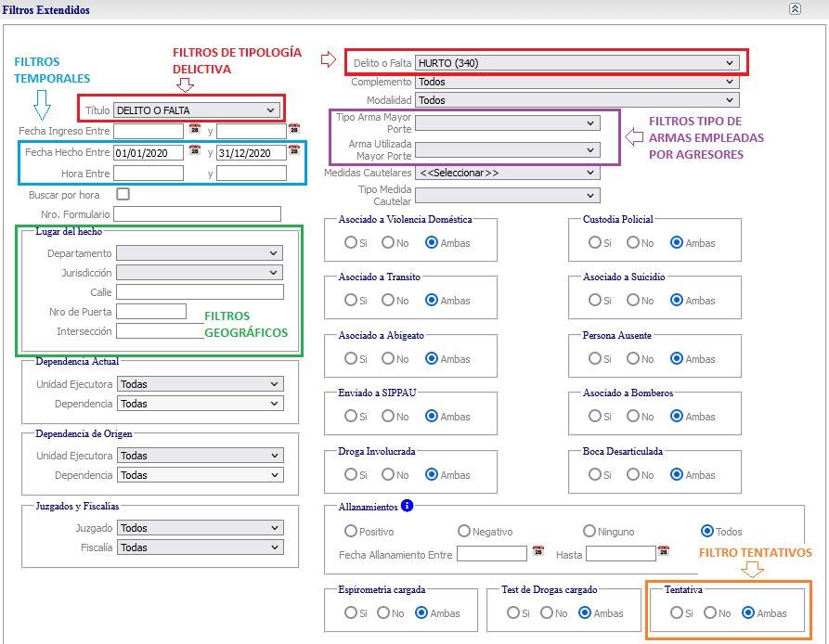Open the Departamento dropdown list
Screen dimensions: 829x644
(200, 253)
